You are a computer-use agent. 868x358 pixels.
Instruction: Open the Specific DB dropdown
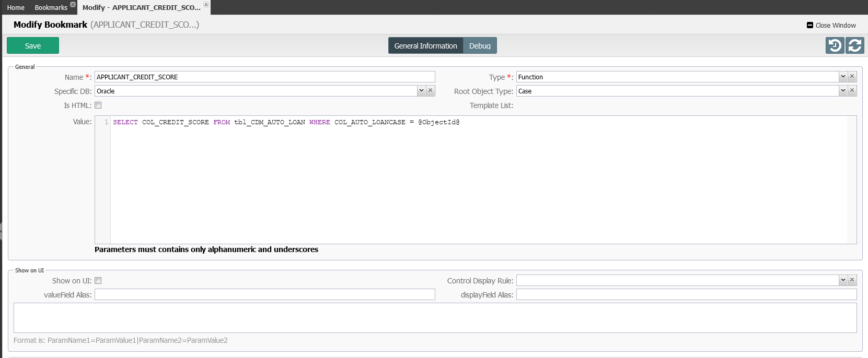tap(421, 91)
